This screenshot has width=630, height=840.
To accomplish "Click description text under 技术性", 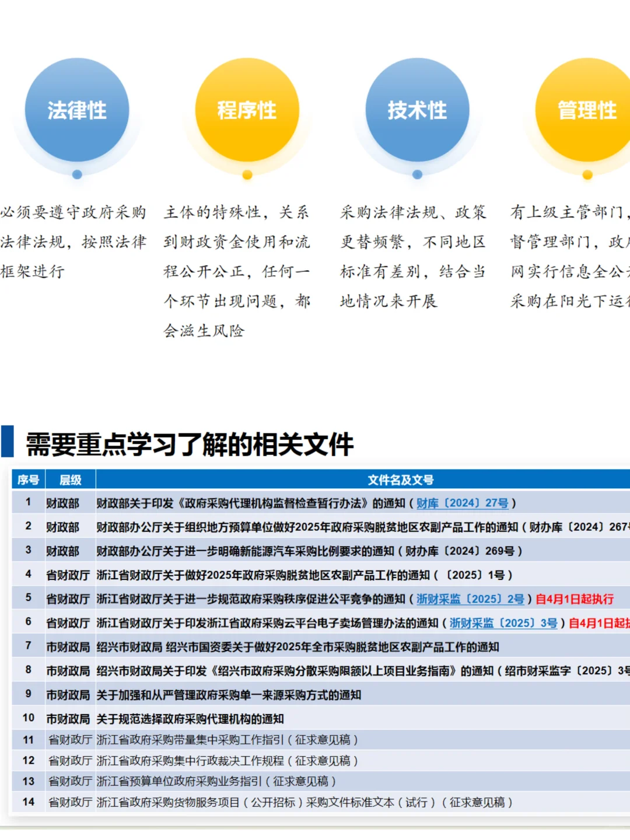I will tap(413, 257).
